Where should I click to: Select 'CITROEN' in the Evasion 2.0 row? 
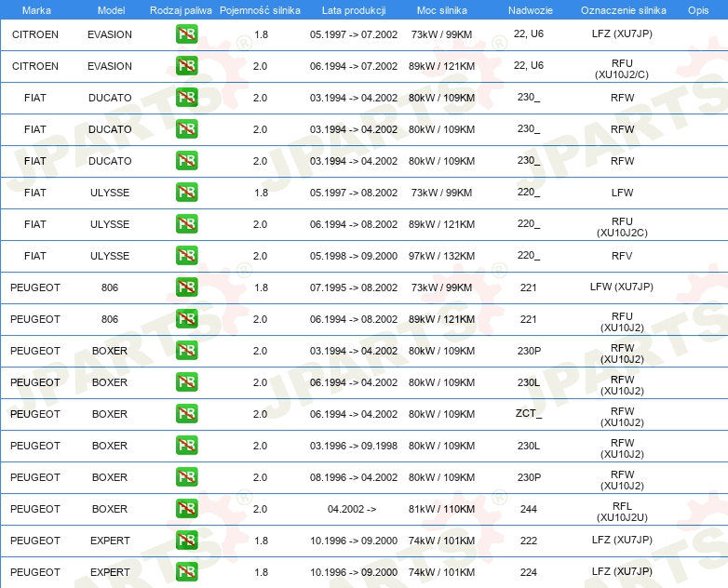coord(35,66)
